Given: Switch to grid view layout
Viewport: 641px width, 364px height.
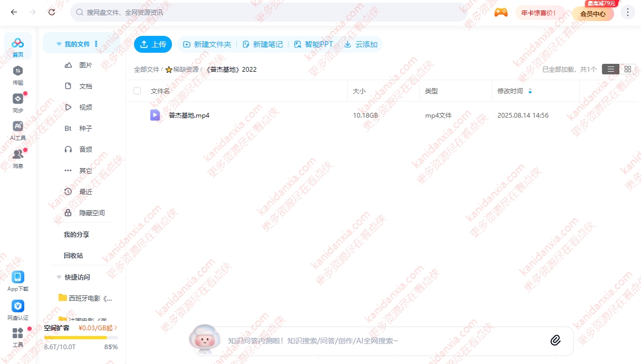Looking at the screenshot, I should click(x=627, y=69).
